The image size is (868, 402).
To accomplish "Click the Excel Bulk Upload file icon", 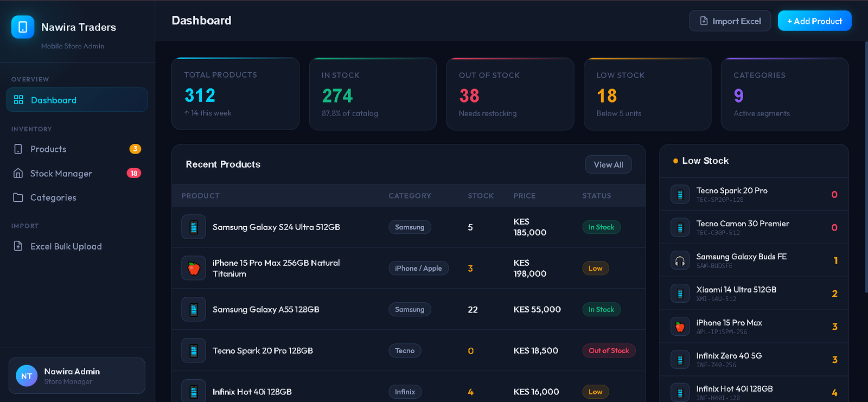I will (18, 246).
